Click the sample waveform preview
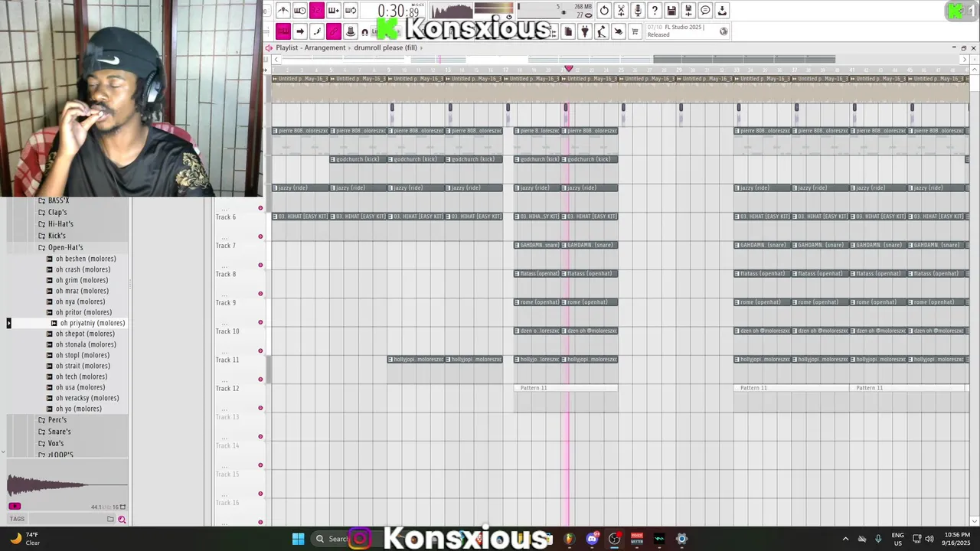This screenshot has width=980, height=551. click(x=67, y=484)
